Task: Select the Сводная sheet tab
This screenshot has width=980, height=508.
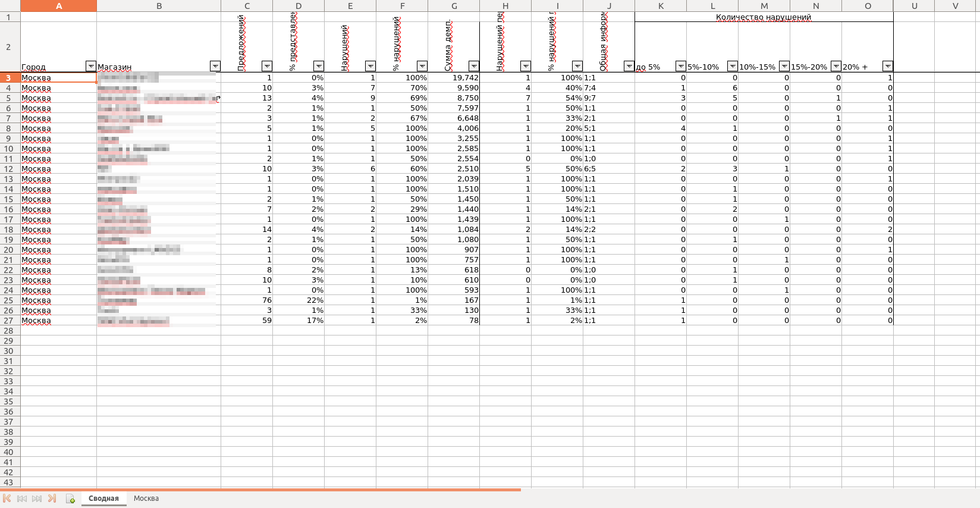Action: [103, 498]
